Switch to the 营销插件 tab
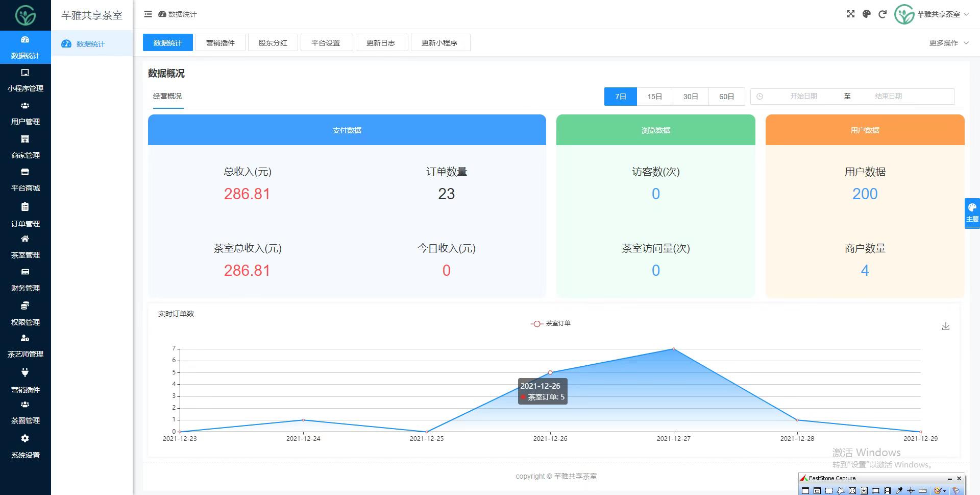 point(220,43)
